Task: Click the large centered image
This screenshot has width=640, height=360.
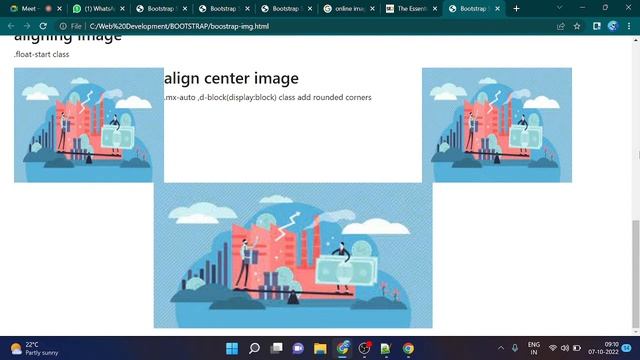Action: [x=293, y=255]
